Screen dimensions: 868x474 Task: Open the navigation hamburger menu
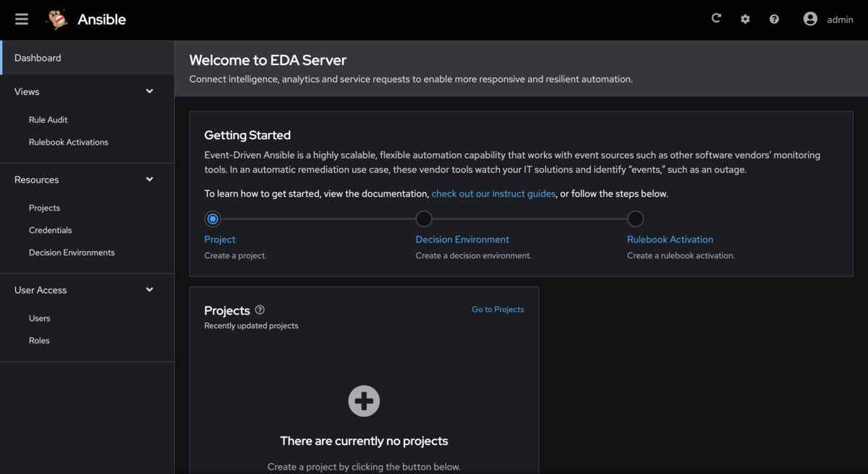pyautogui.click(x=21, y=19)
